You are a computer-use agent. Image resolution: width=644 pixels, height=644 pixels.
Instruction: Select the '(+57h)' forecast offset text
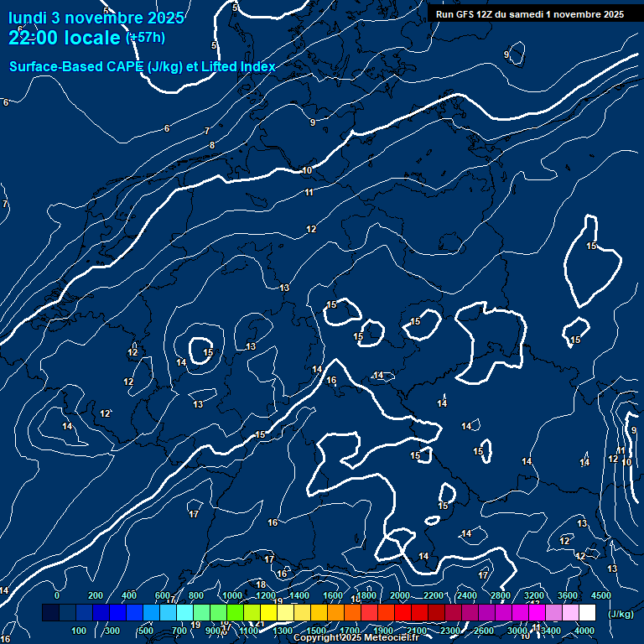pos(145,38)
